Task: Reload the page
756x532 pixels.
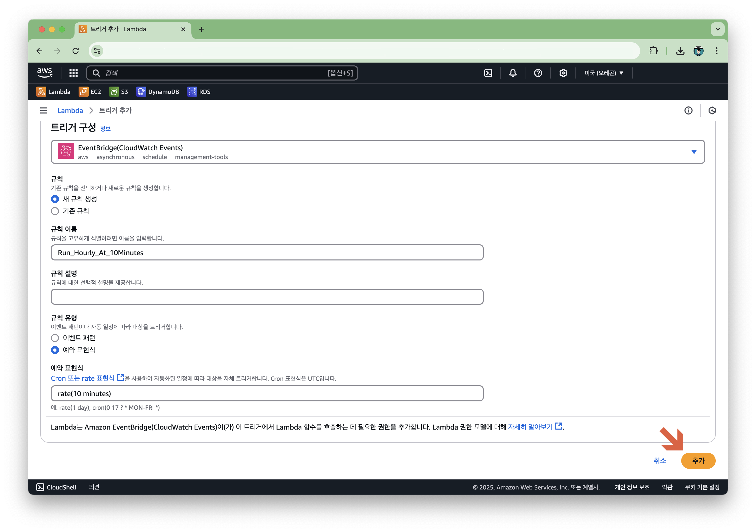Action: [75, 51]
